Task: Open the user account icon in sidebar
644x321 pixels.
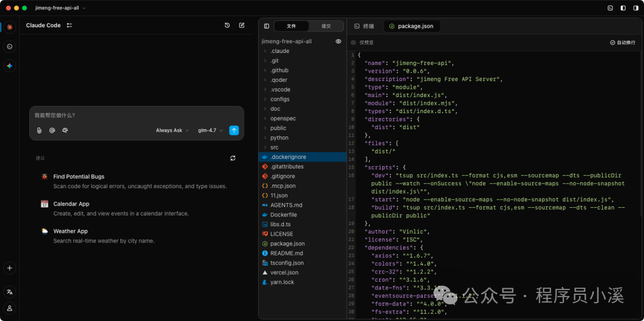Action: tap(10, 308)
